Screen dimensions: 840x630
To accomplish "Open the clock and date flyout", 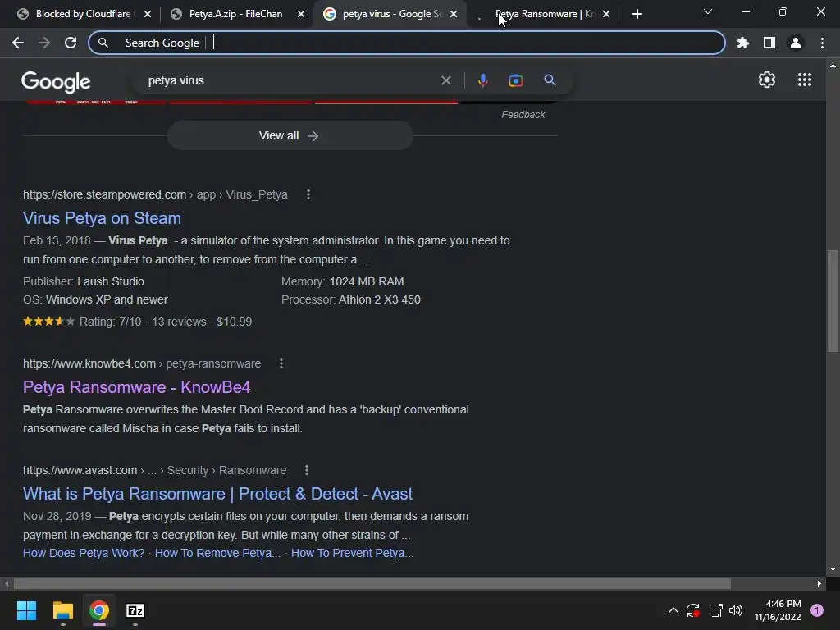I will click(x=778, y=610).
